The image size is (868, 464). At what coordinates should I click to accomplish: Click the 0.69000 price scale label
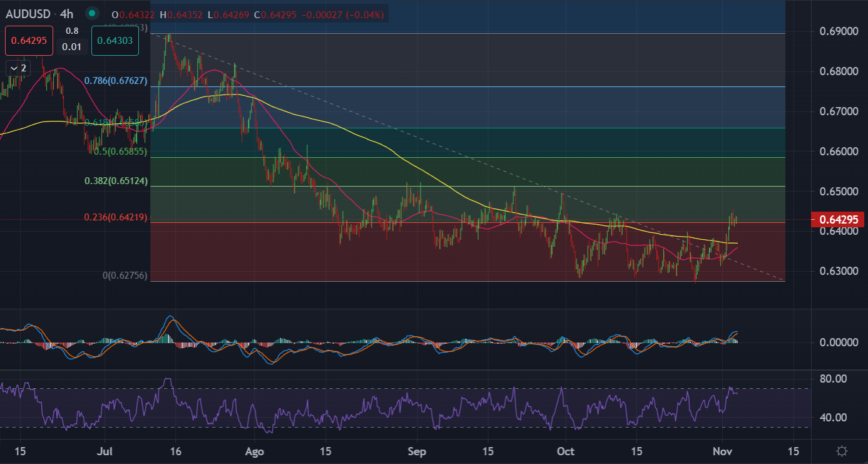pyautogui.click(x=837, y=31)
